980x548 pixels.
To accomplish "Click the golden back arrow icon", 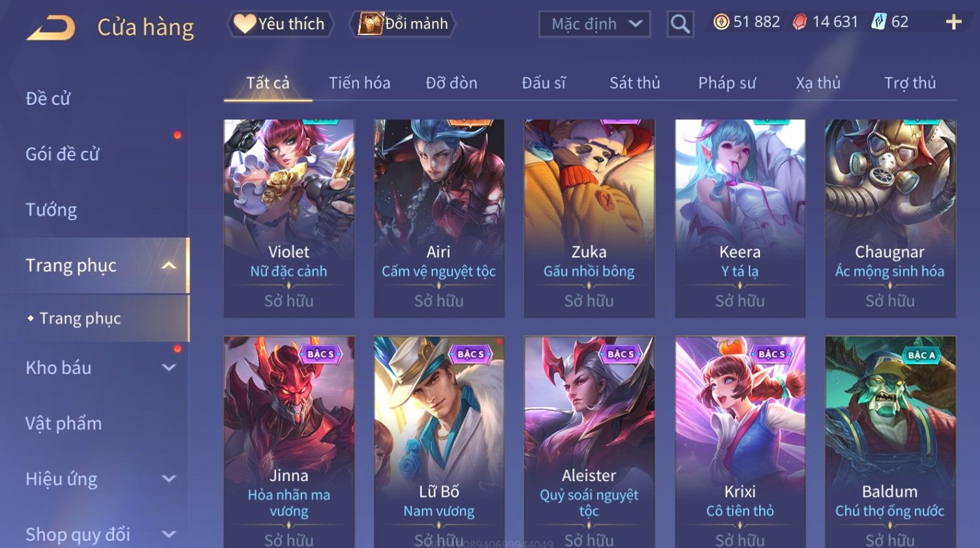I will click(x=51, y=28).
